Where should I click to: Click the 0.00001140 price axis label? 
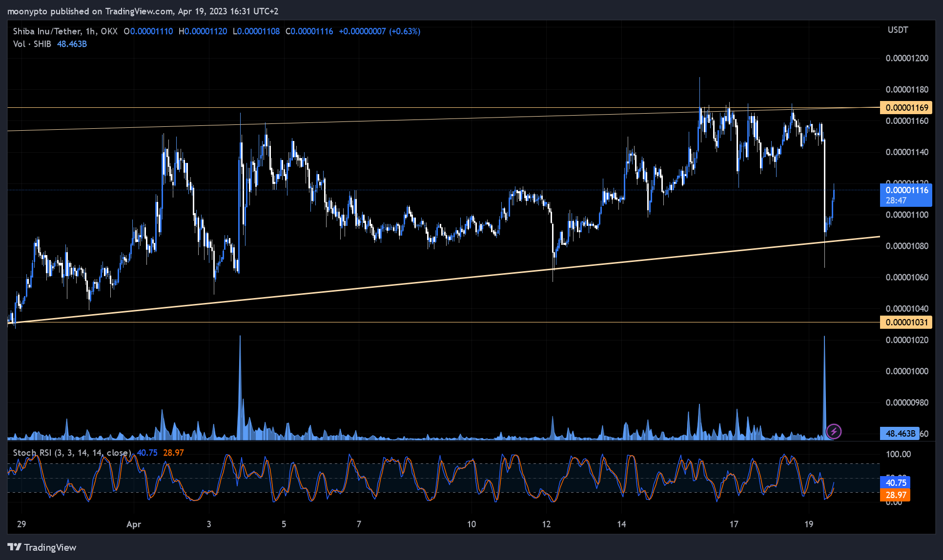pos(907,152)
